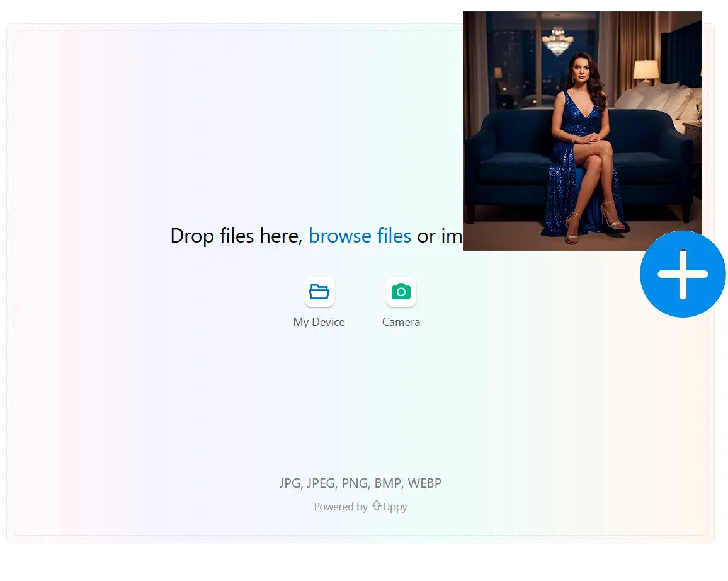Select the green Camera icon
Screen dimensions: 728x581
401,292
